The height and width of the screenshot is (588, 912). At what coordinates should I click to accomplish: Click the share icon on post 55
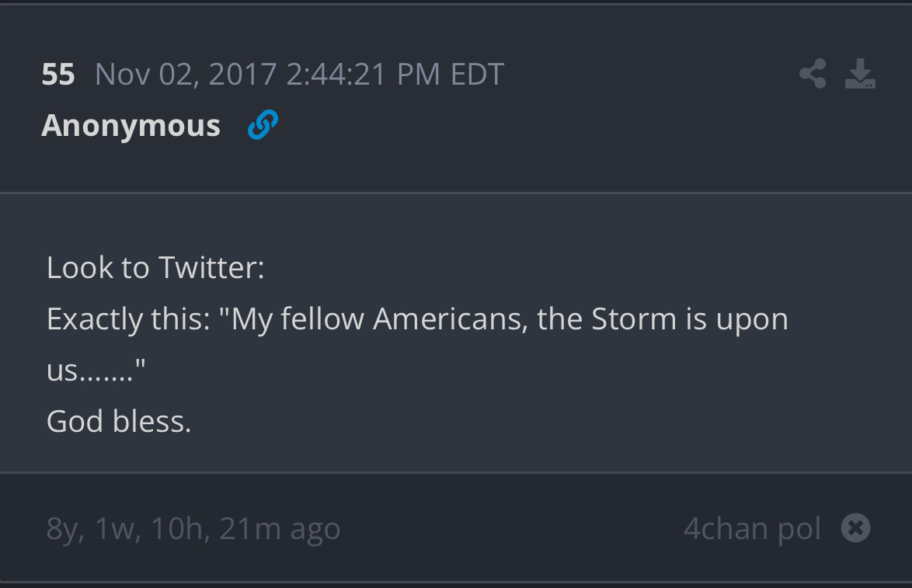tap(813, 74)
